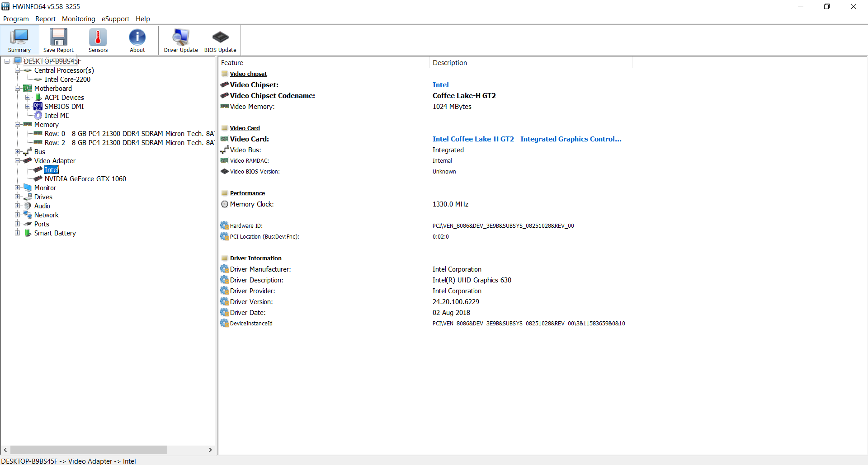Screen dimensions: 868x465
Task: Collapse the Motherboard node
Action: tap(17, 88)
